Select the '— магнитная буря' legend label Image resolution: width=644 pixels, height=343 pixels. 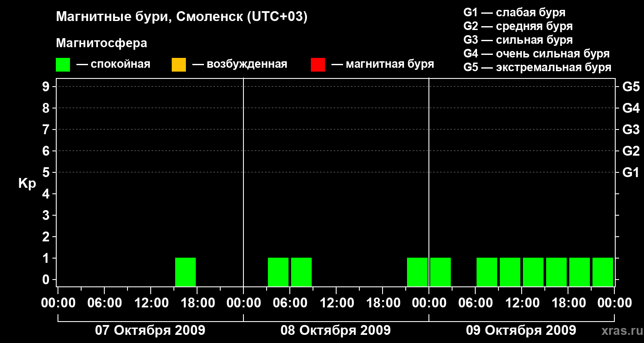[383, 64]
